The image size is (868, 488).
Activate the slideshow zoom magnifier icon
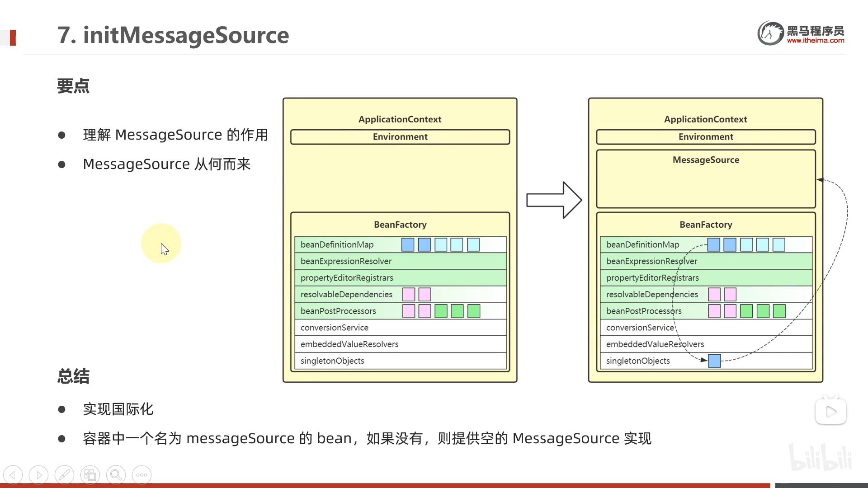click(116, 475)
